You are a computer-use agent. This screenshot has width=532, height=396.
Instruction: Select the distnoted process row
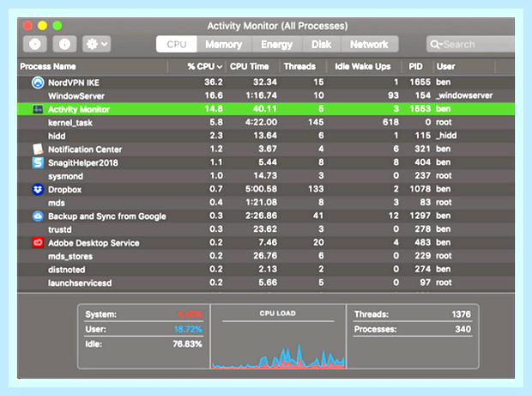tap(266, 270)
